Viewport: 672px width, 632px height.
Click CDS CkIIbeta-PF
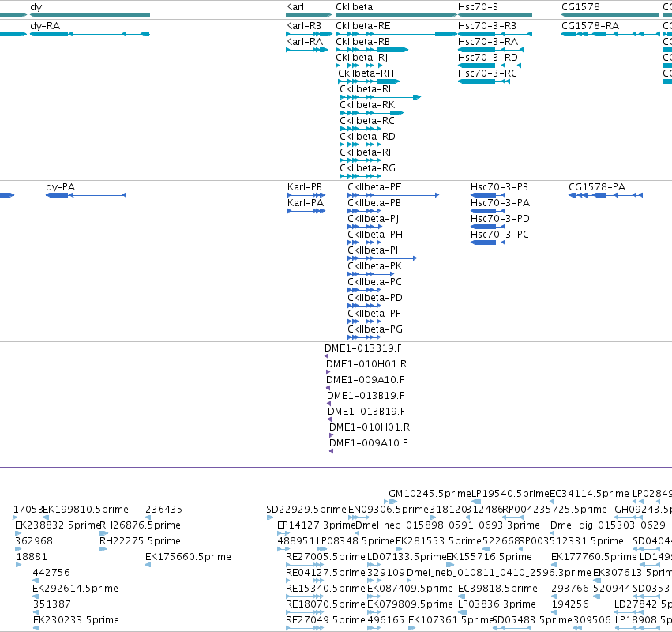[374, 314]
